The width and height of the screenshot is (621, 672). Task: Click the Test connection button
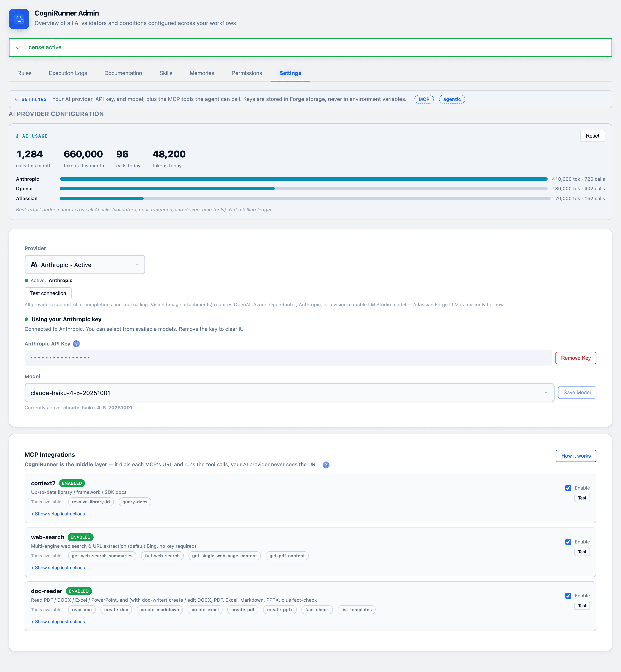click(48, 293)
